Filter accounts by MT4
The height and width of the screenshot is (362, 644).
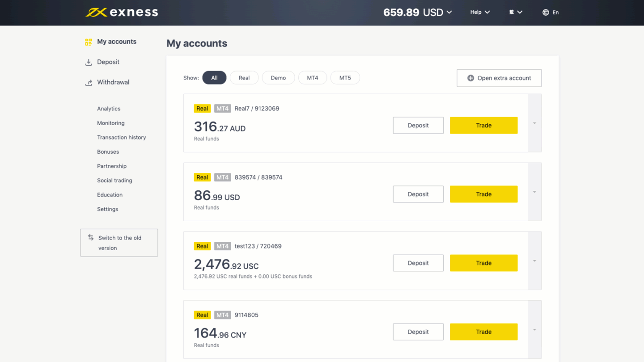pyautogui.click(x=313, y=78)
